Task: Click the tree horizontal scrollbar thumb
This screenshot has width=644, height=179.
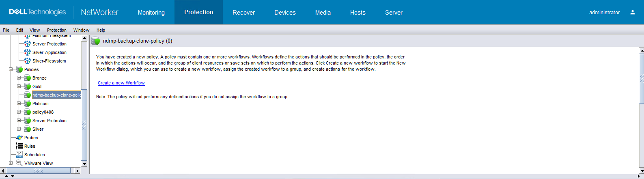Action: [x=38, y=171]
